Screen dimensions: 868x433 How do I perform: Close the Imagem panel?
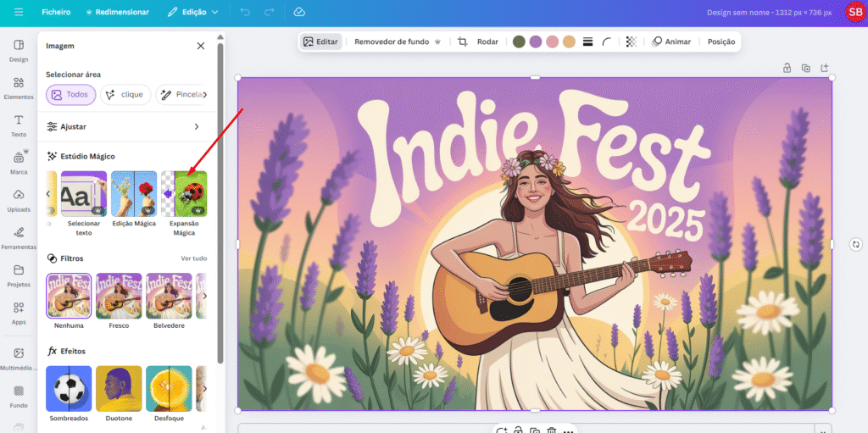200,46
